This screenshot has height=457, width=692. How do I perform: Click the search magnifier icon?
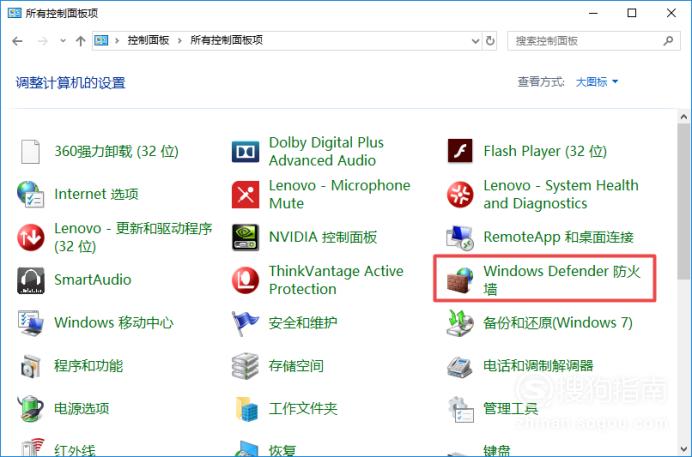point(669,41)
